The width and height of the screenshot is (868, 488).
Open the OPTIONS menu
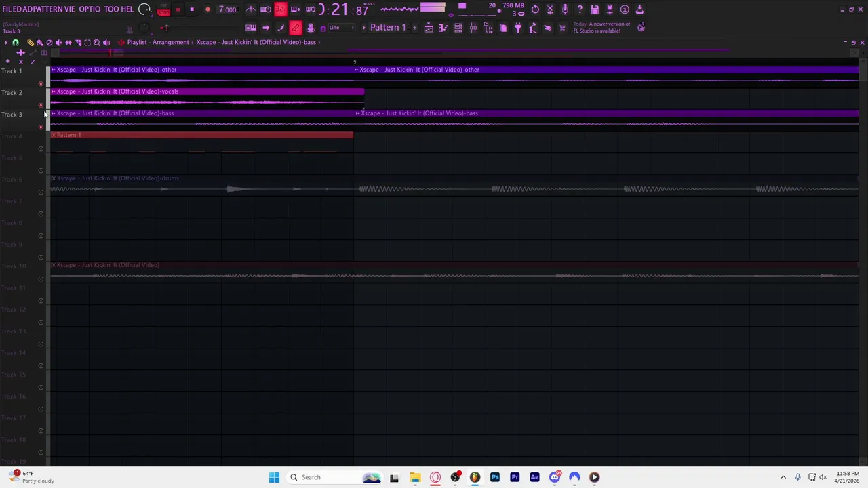(90, 9)
